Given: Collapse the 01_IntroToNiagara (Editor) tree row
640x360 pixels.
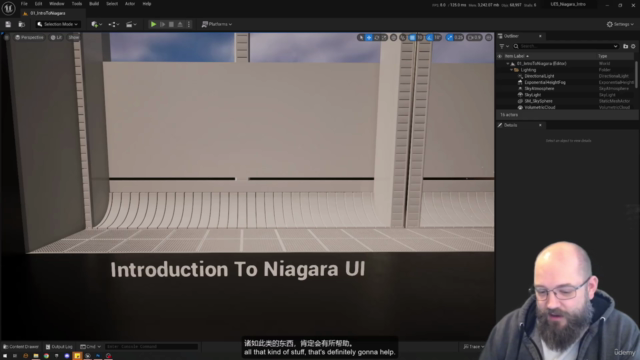Looking at the screenshot, I should click(508, 64).
